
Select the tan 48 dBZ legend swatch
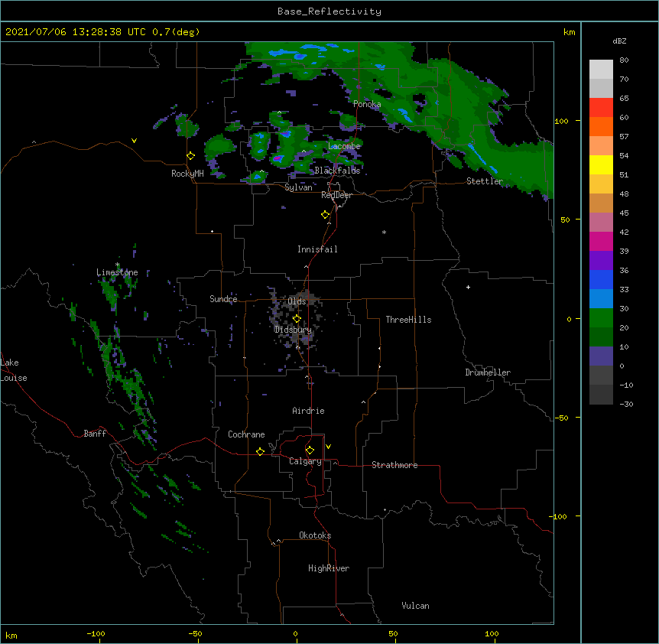601,203
